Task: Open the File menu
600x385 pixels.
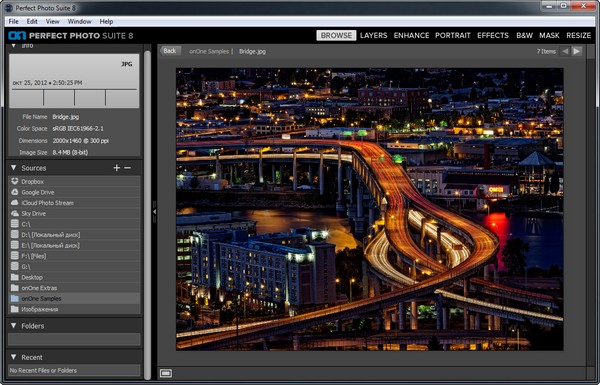Action: (13, 21)
